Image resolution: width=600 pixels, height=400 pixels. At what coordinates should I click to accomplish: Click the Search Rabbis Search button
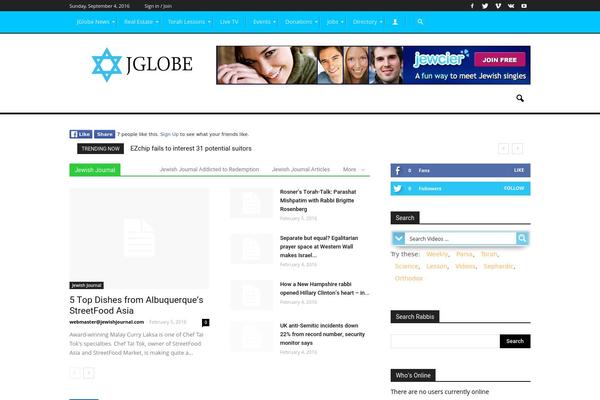(x=515, y=341)
